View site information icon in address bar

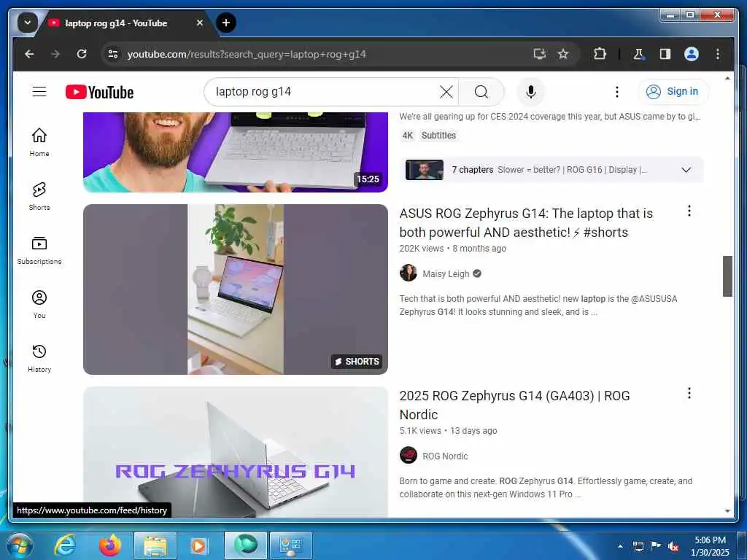[x=113, y=54]
